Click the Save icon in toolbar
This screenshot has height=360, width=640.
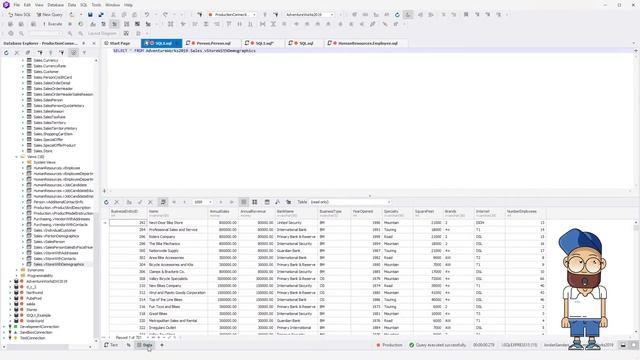90,14
